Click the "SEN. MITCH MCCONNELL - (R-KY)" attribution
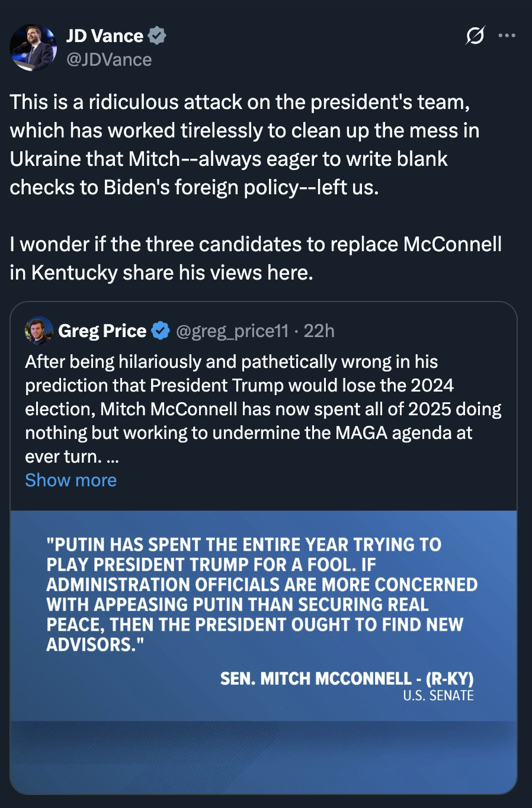This screenshot has width=532, height=808. coord(347,678)
